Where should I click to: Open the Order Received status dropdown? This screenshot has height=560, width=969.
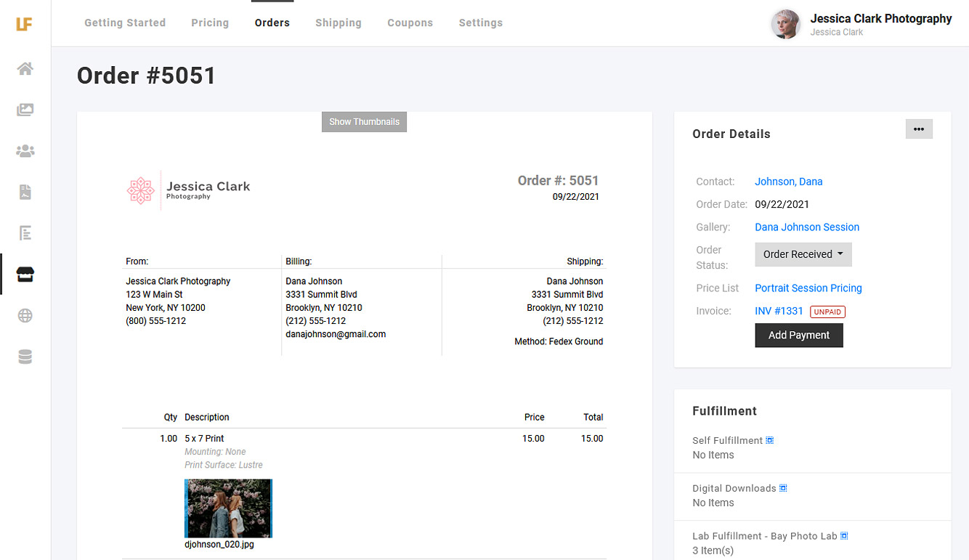[803, 254]
